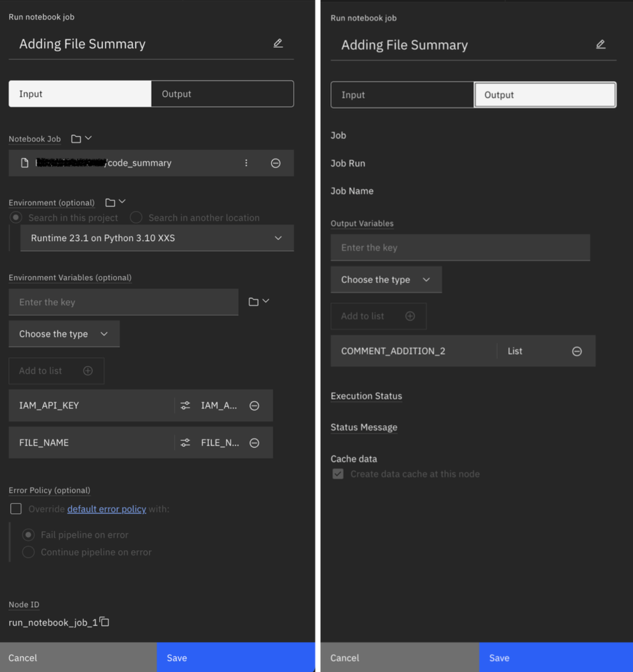This screenshot has width=633, height=672.
Task: Open the Choose the type dropdown under Output Variables
Action: pos(386,280)
